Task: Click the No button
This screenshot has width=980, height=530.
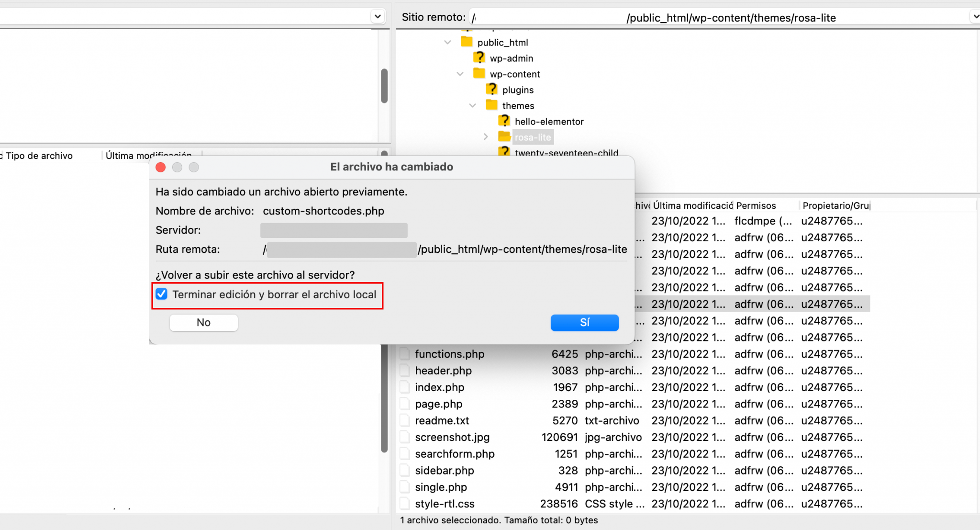Action: [203, 322]
